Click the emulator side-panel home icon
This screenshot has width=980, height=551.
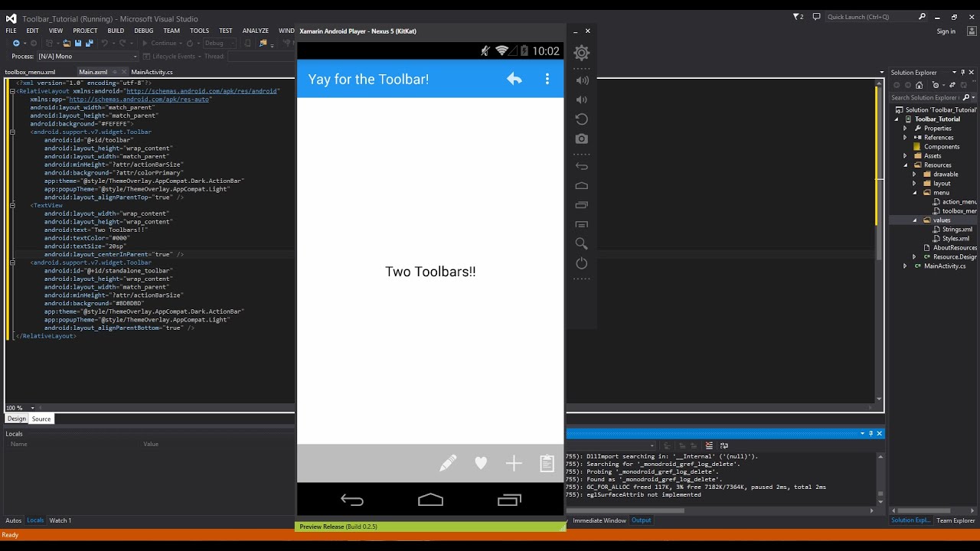click(x=582, y=186)
